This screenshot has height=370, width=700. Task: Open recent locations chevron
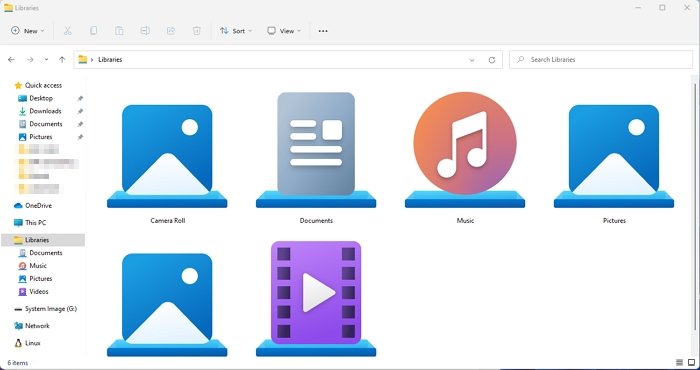[x=46, y=59]
